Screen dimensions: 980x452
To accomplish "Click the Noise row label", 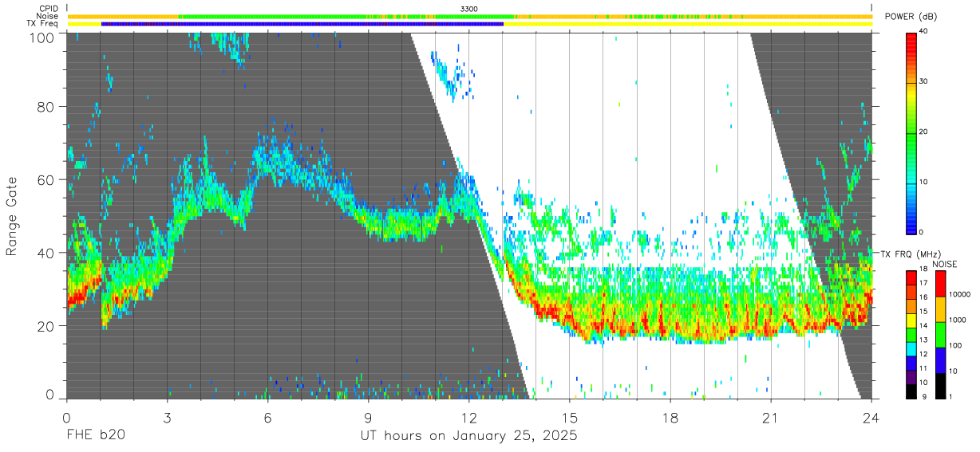I will 47,16.
